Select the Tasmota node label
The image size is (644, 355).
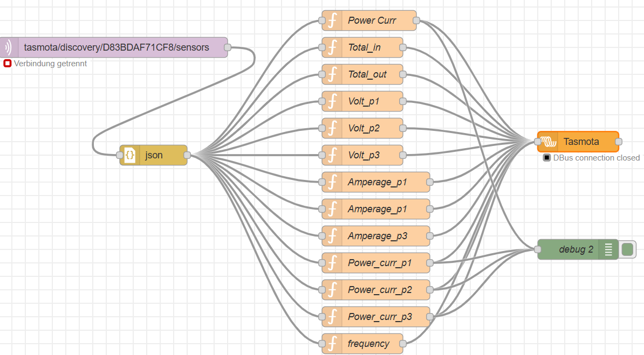click(x=581, y=142)
